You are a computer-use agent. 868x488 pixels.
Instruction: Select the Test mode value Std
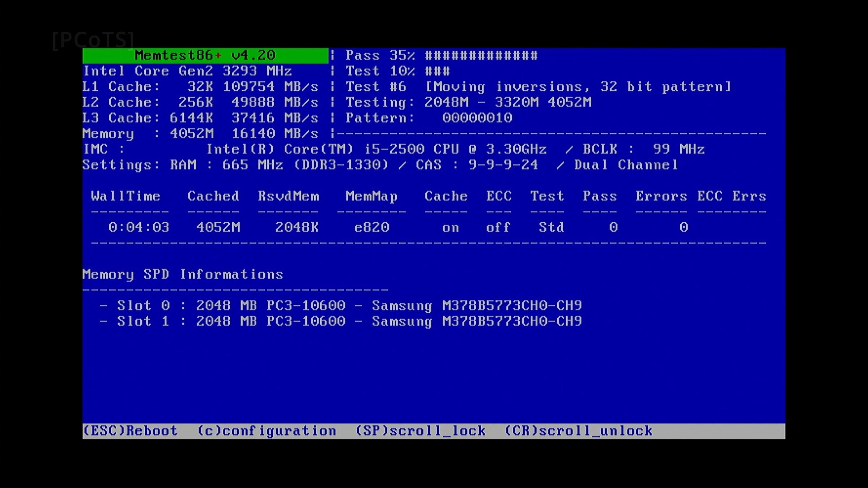point(552,227)
